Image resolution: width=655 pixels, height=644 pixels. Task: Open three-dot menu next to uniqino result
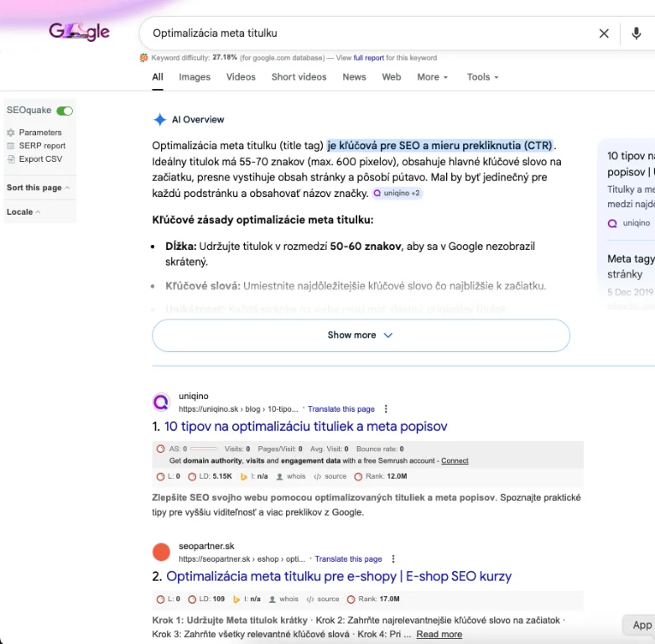click(386, 409)
